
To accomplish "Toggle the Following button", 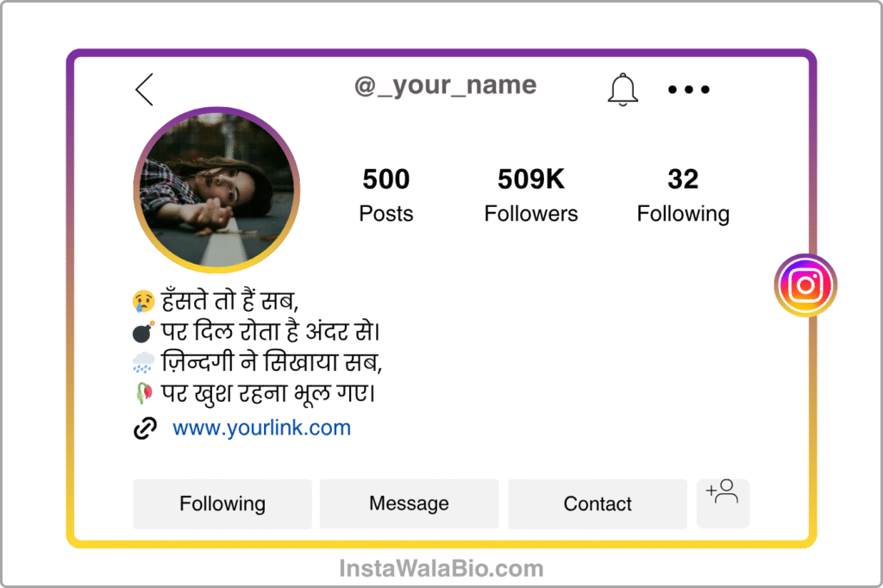I will click(222, 504).
